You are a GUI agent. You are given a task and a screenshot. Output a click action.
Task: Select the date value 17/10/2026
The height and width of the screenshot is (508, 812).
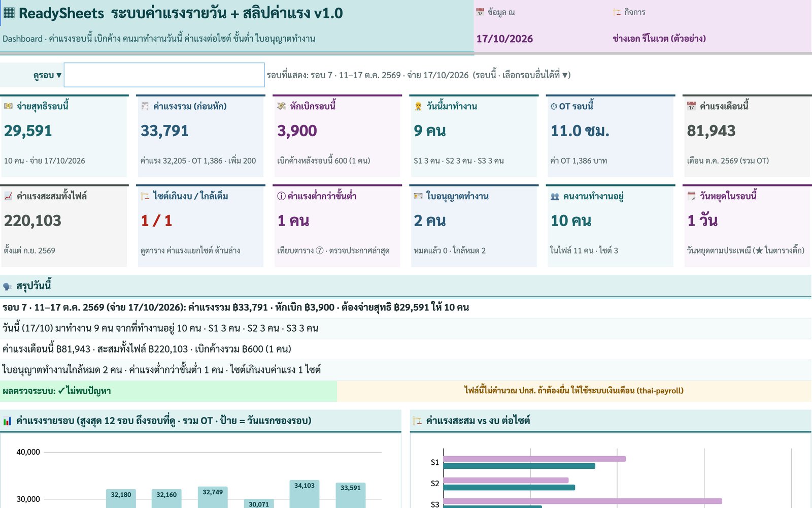click(x=504, y=39)
